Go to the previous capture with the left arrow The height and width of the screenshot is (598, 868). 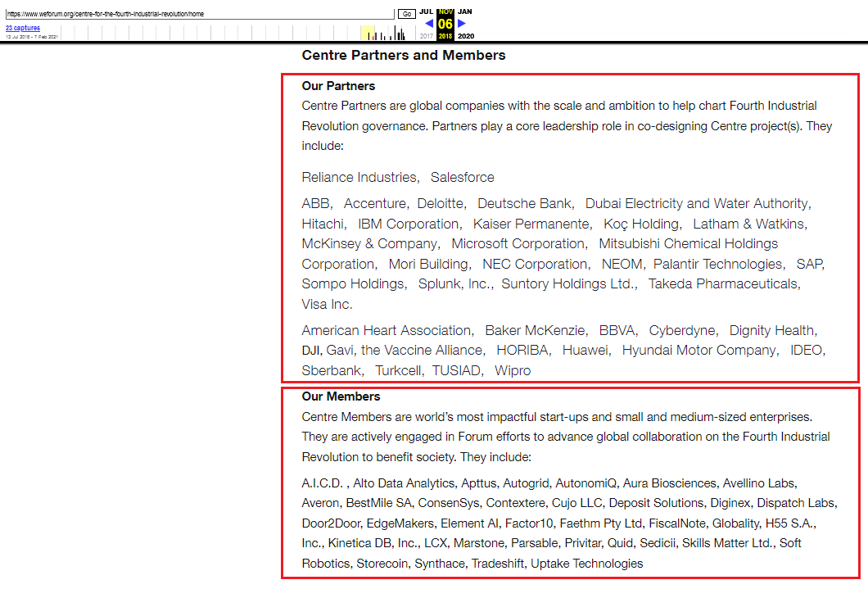click(429, 23)
